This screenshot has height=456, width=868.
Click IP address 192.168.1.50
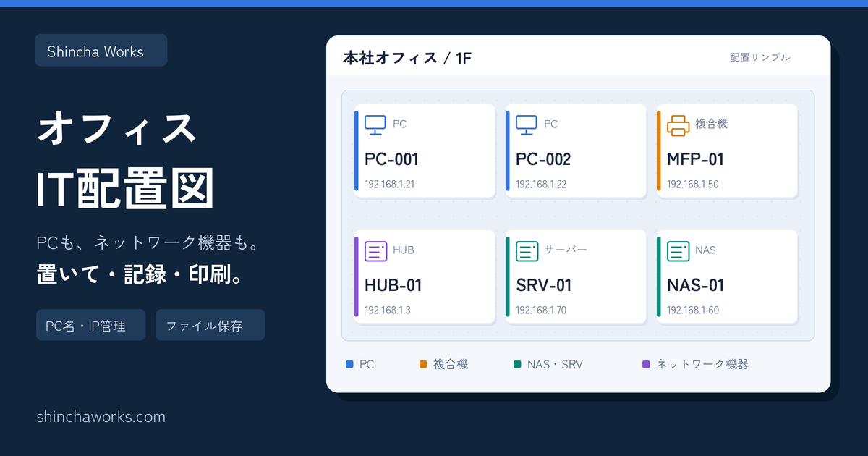tap(692, 185)
